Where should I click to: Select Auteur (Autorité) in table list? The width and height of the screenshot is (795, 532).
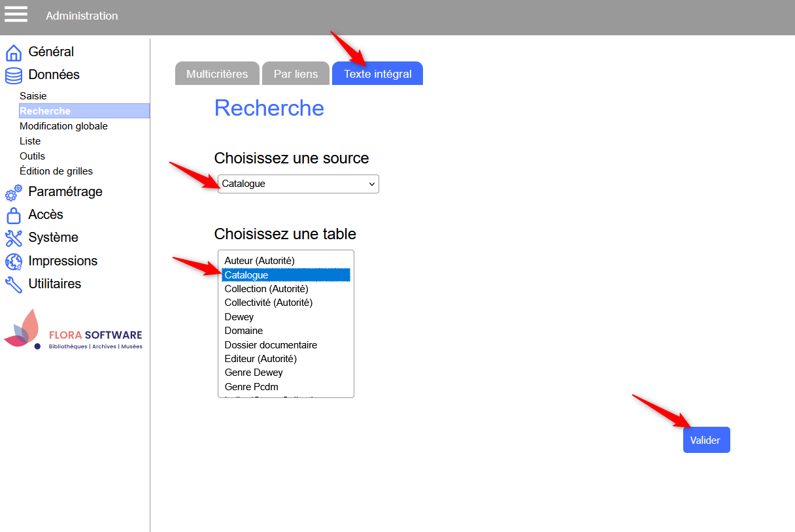click(x=286, y=261)
